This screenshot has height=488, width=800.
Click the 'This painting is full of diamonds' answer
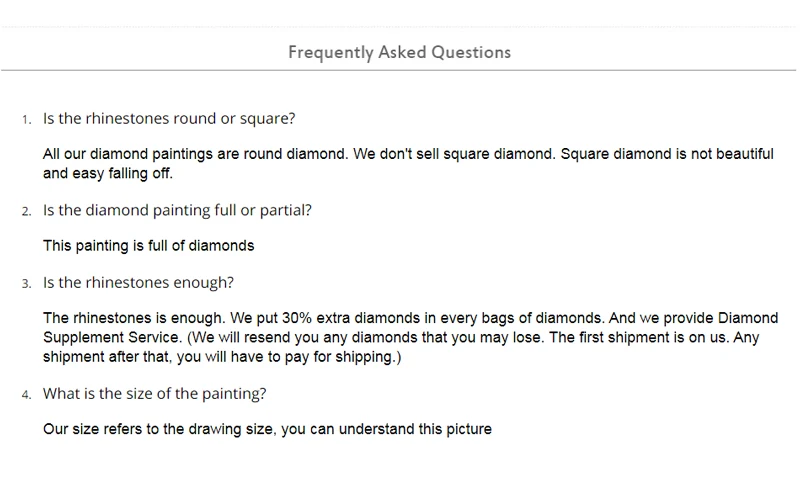coord(149,245)
